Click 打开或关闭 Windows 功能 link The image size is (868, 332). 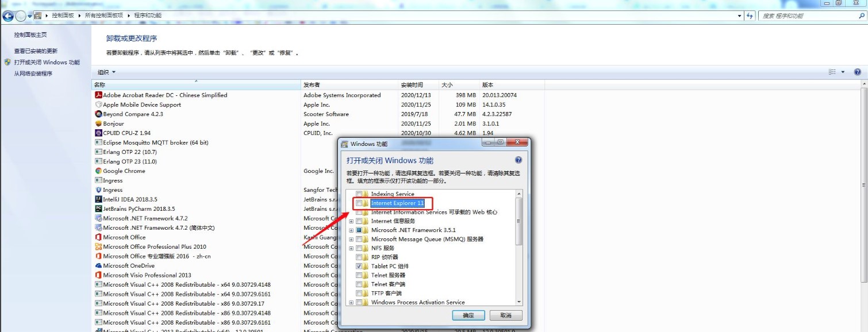coord(47,62)
